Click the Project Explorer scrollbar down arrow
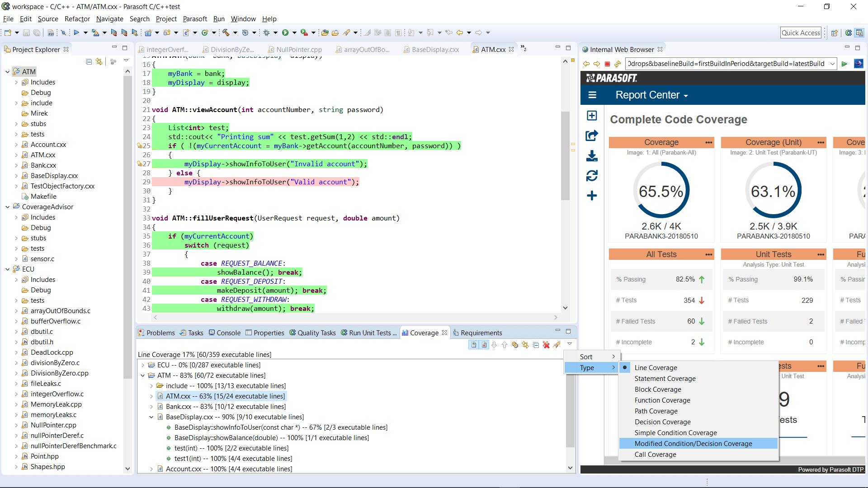 coord(127,469)
